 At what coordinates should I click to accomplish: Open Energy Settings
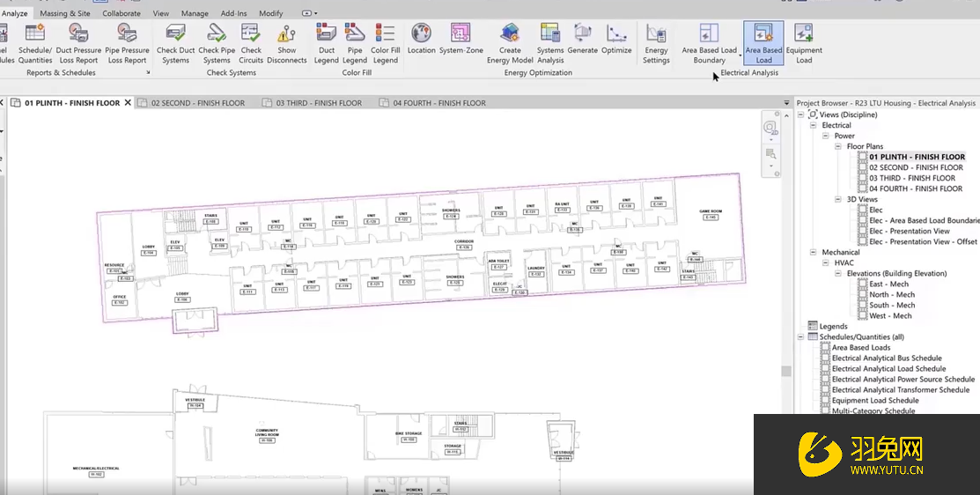click(x=656, y=43)
